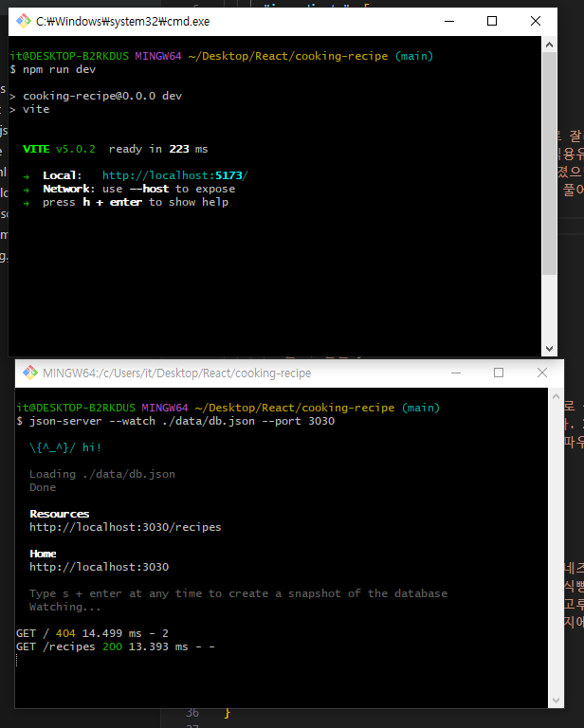The image size is (584, 728).
Task: Open the http://localhost:5173/ Vite local link
Action: (175, 175)
